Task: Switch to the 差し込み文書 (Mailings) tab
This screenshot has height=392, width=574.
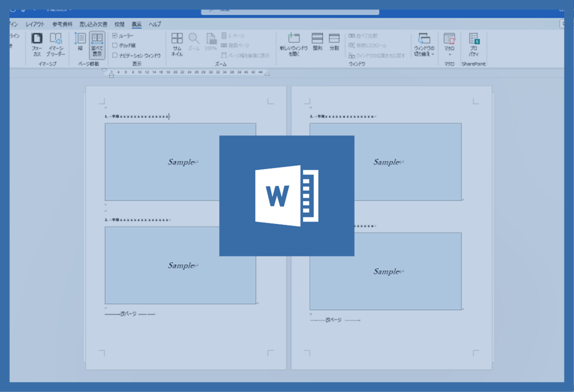Action: pyautogui.click(x=94, y=24)
